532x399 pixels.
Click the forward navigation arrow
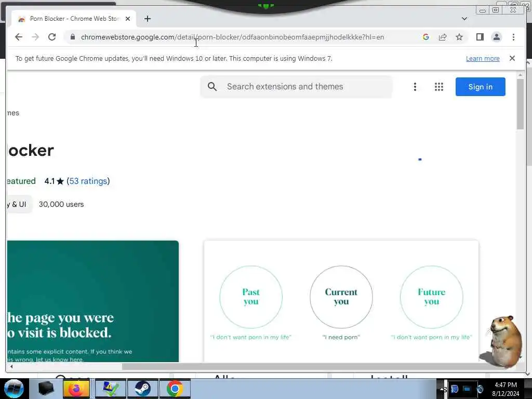pyautogui.click(x=35, y=37)
